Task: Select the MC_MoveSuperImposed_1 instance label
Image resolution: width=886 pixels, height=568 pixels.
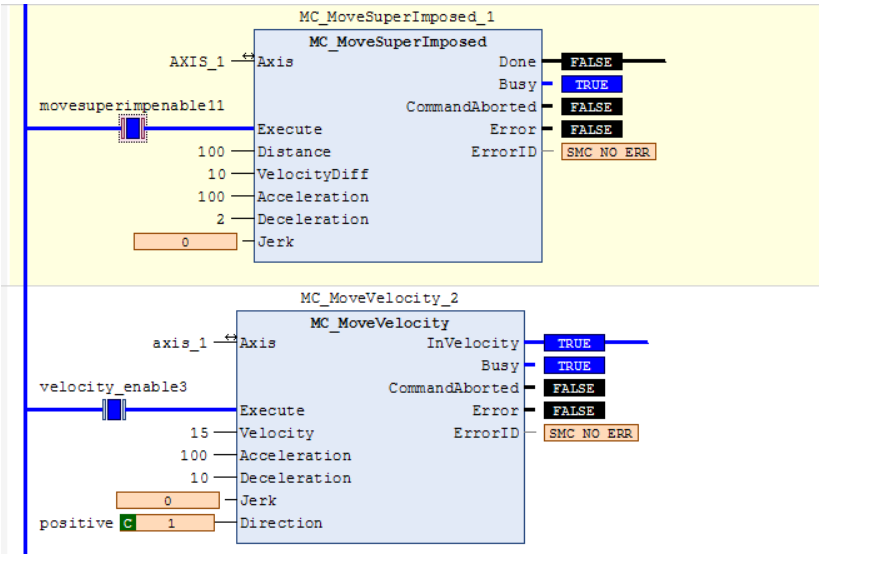Action: click(397, 17)
